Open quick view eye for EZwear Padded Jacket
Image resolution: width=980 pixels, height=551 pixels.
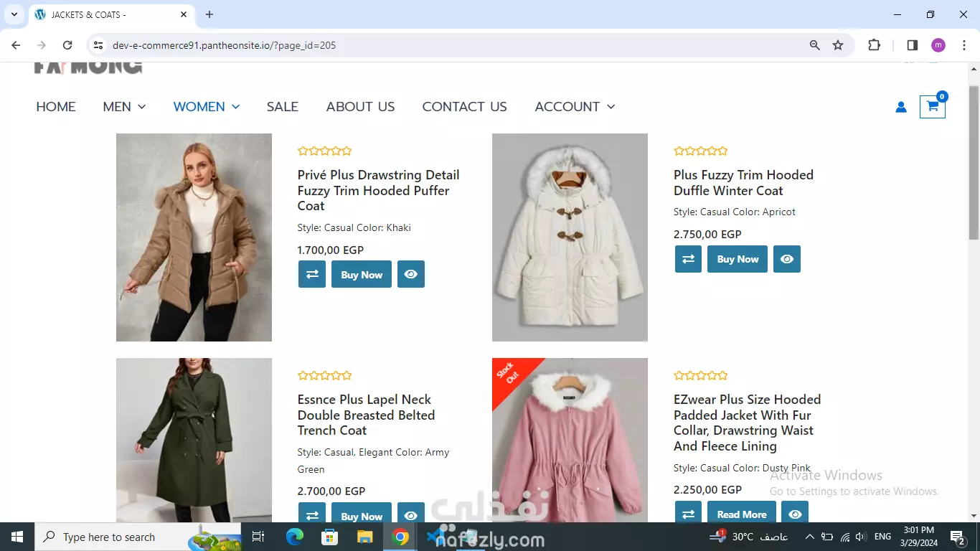(x=795, y=512)
